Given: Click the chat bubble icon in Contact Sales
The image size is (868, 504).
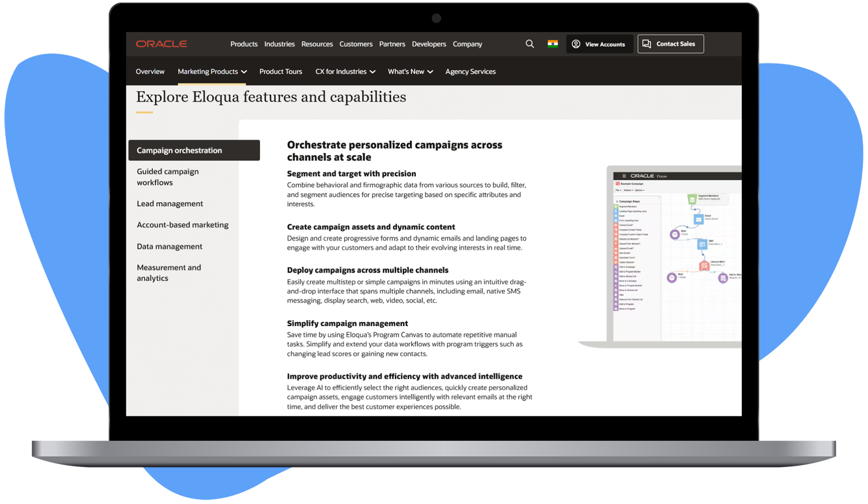Looking at the screenshot, I should point(646,44).
